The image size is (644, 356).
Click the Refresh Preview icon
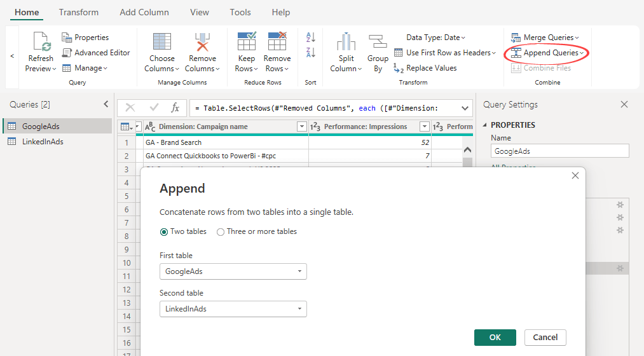coord(41,41)
